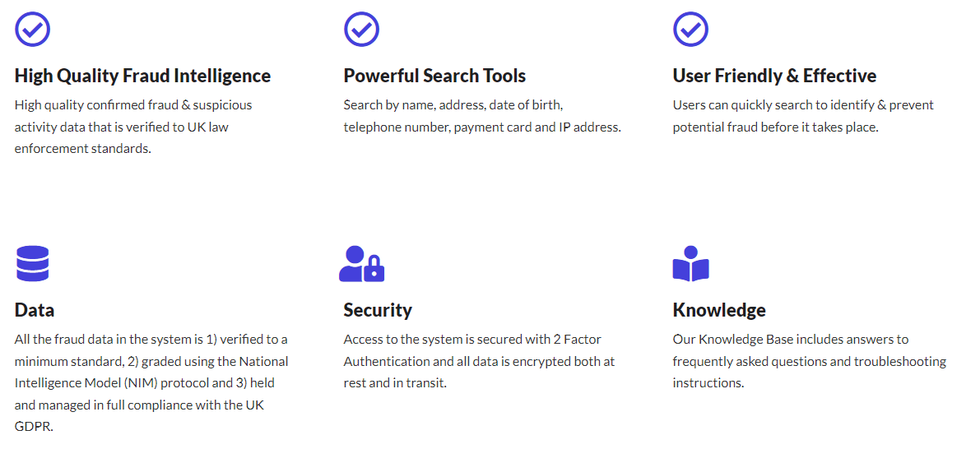Select the database stack icon above Data
Image resolution: width=980 pixels, height=449 pixels.
[x=32, y=264]
